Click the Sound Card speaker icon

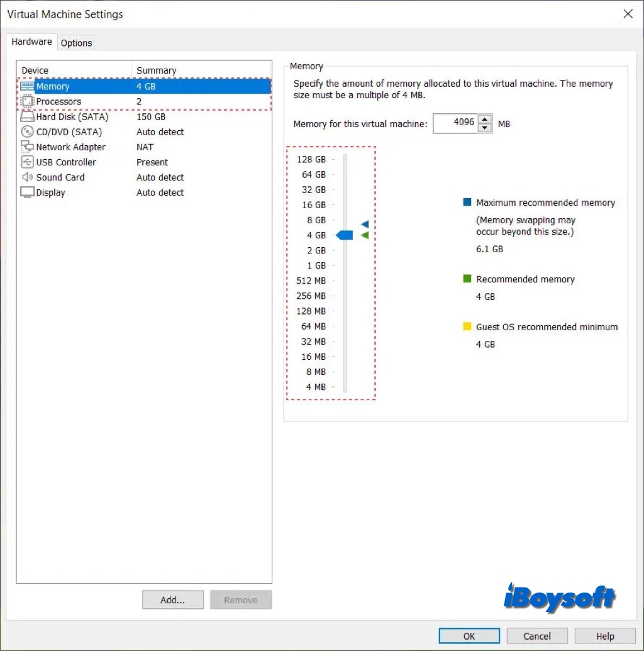point(27,177)
